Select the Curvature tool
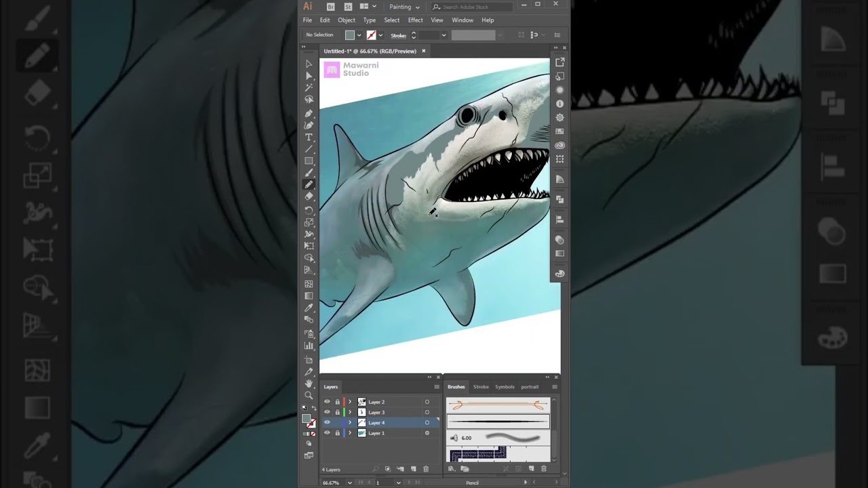Image resolution: width=868 pixels, height=488 pixels. (309, 125)
